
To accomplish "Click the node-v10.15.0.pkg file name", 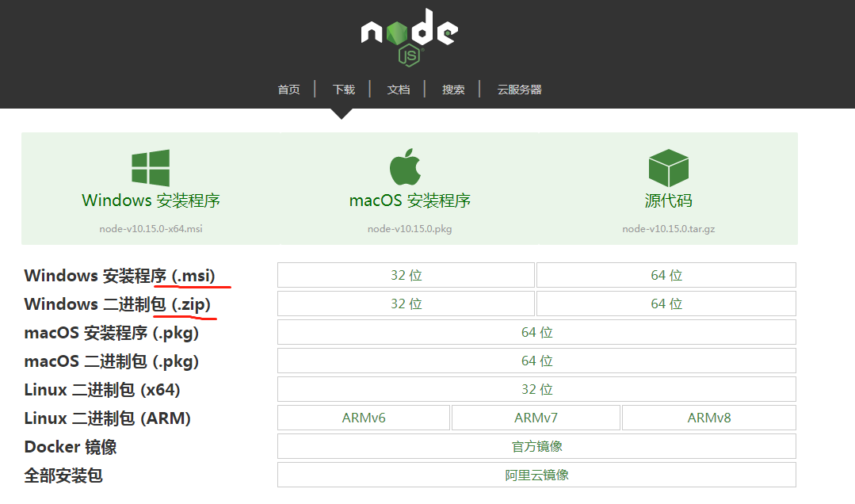I will tap(410, 228).
